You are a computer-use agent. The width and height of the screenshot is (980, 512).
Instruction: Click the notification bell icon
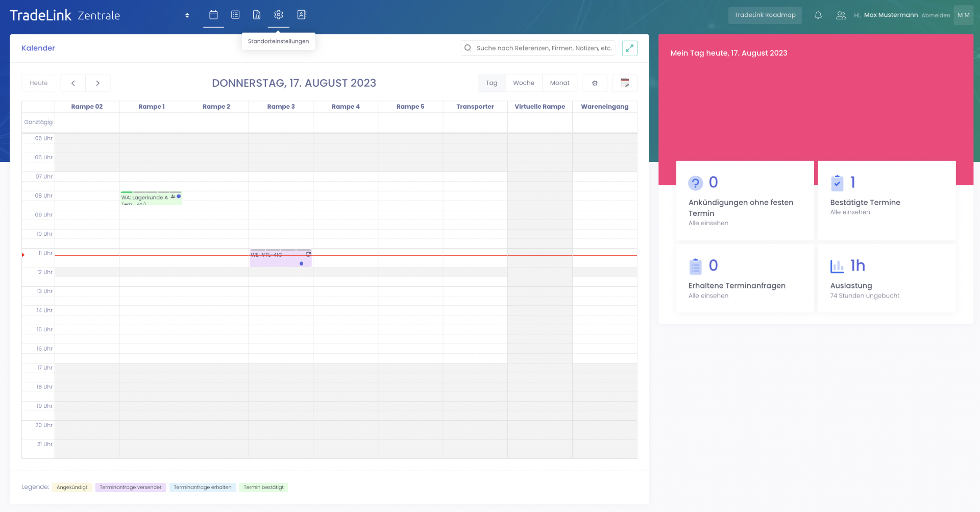818,15
